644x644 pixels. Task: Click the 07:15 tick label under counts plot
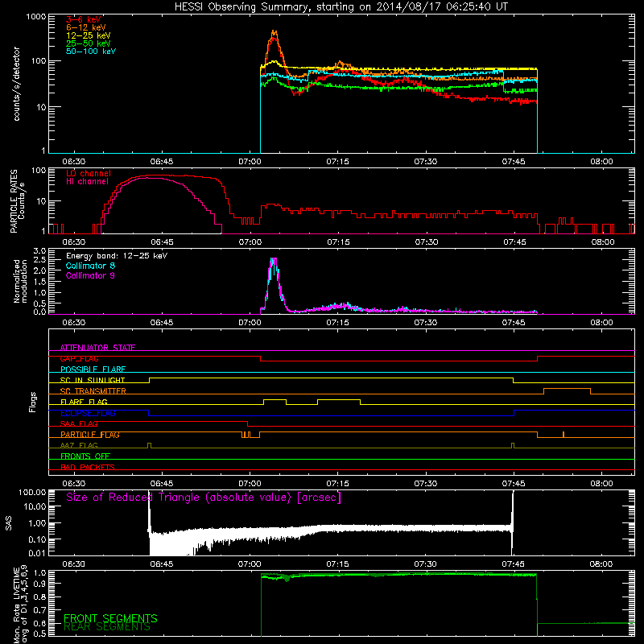tap(337, 162)
